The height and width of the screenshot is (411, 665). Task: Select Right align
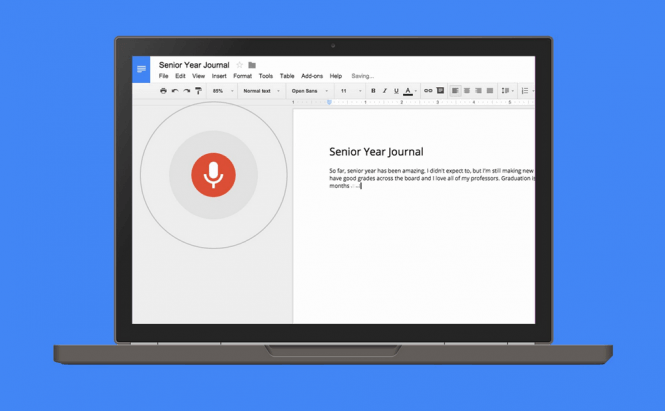pos(478,91)
